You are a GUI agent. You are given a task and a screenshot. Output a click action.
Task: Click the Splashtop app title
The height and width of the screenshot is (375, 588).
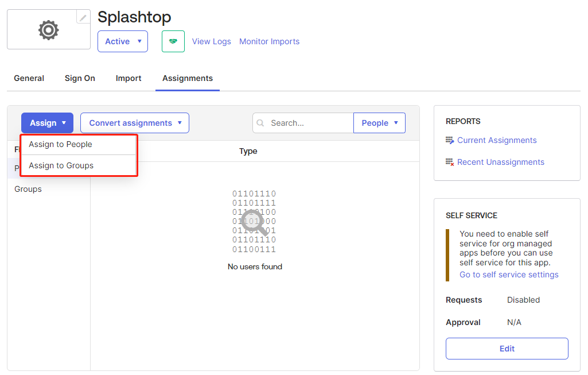[134, 17]
